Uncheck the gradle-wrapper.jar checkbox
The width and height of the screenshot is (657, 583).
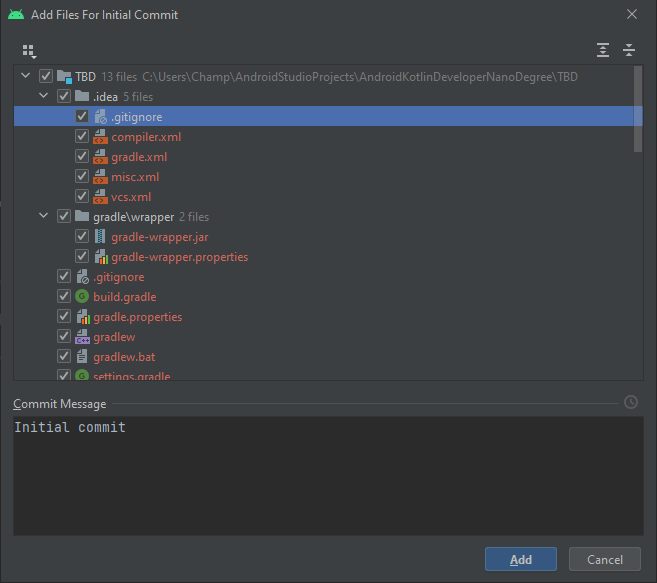[82, 236]
